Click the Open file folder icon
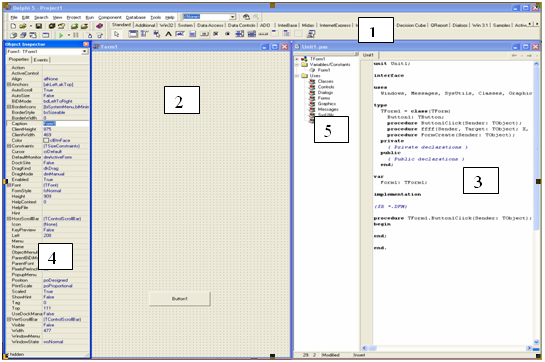This screenshot has height=362, width=545. tap(23, 26)
